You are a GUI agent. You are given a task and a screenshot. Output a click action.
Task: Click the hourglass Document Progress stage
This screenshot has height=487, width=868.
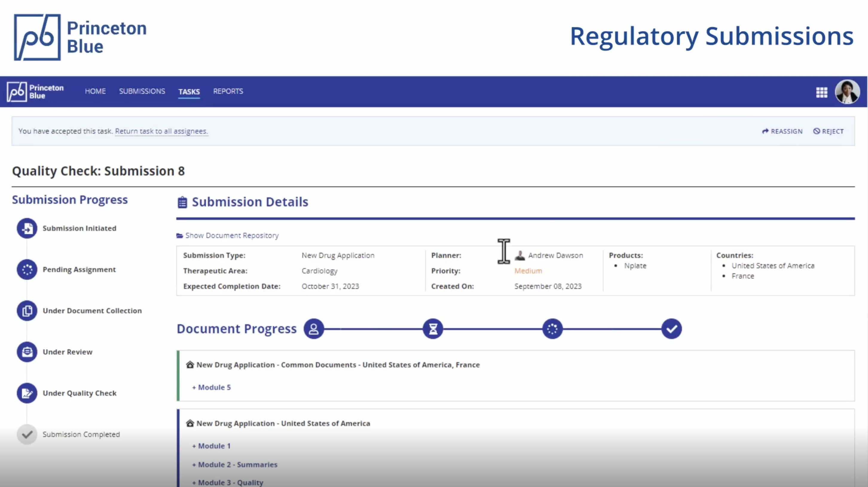433,329
